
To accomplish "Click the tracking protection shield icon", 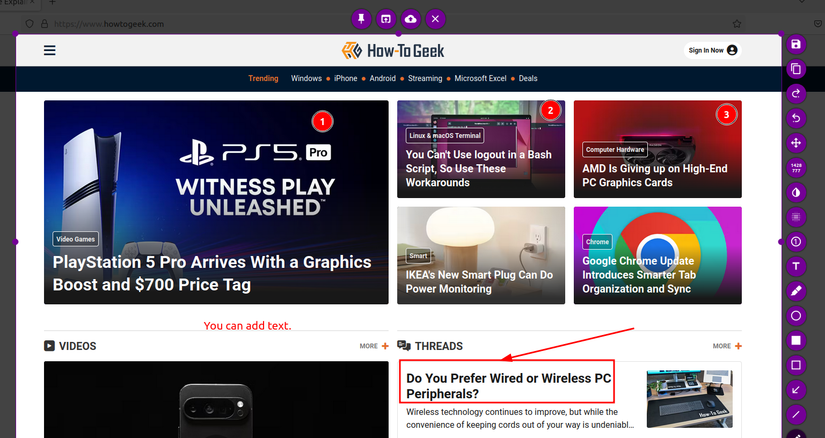I will [30, 24].
